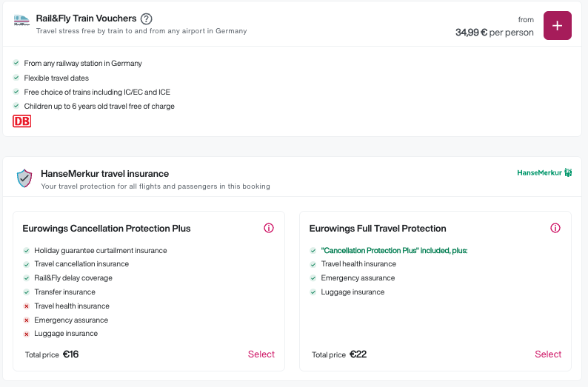This screenshot has height=387, width=588.
Task: Click check icon beside 'Emergency assurance' in Full card
Action: point(313,278)
